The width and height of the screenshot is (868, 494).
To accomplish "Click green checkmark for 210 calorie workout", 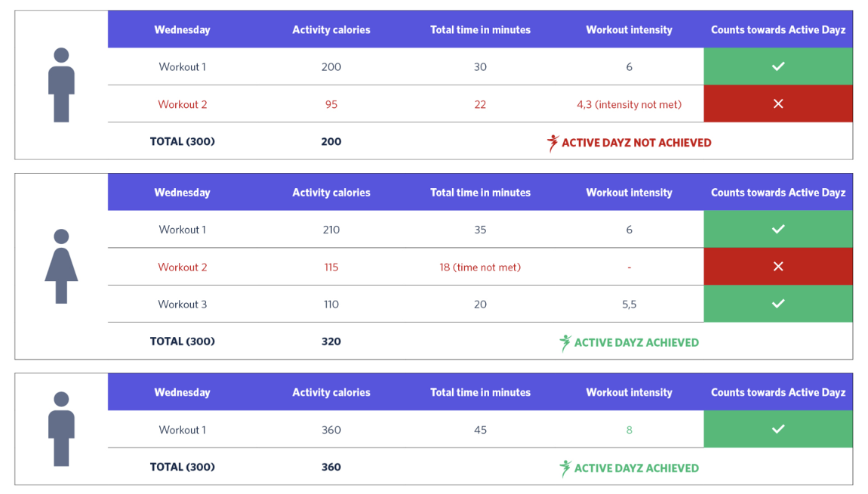I will pos(777,230).
